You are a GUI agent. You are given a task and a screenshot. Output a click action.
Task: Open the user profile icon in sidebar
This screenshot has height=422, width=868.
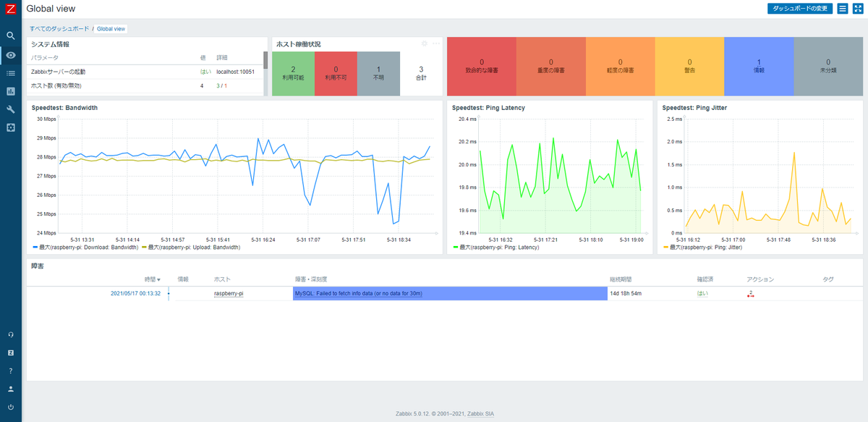pos(10,389)
